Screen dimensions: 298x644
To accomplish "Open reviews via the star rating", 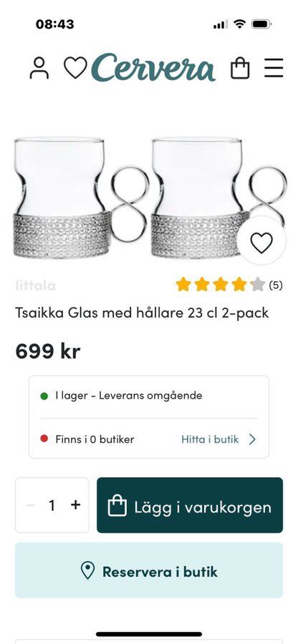I will tap(220, 284).
